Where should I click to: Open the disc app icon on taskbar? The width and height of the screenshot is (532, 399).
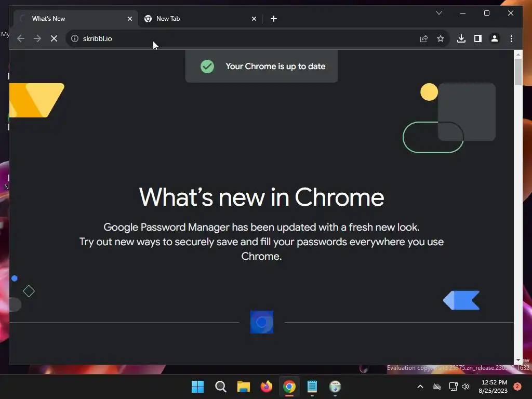335,387
